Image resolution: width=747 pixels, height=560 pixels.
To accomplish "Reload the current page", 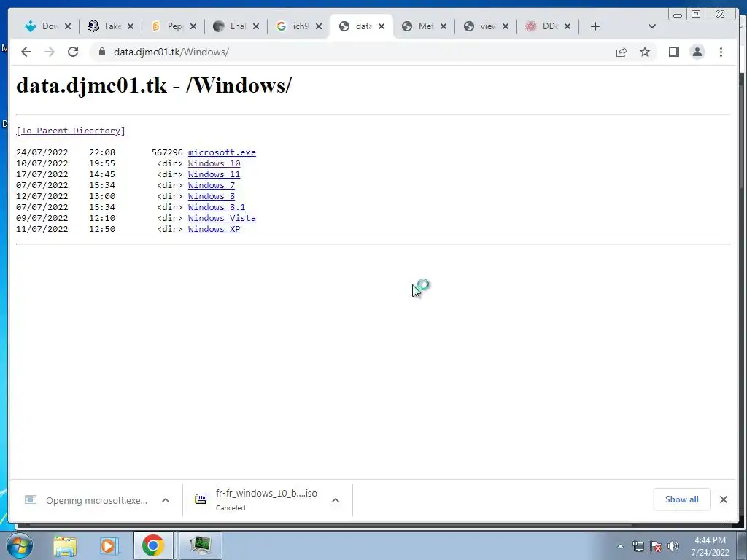I will pos(73,52).
